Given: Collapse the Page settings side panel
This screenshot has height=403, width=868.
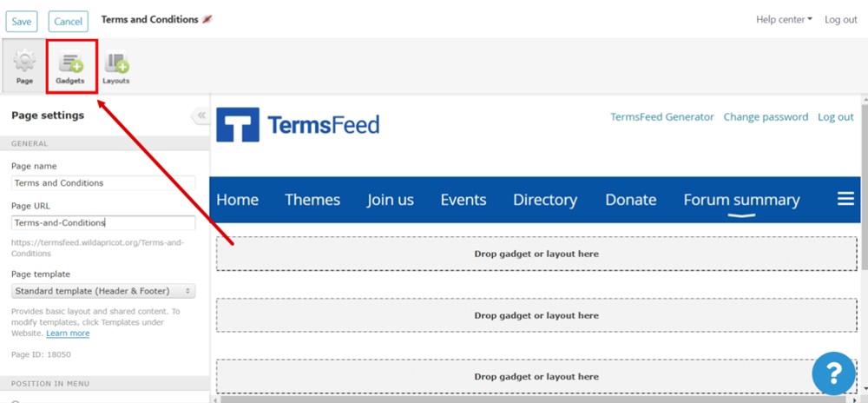Looking at the screenshot, I should coord(201,116).
